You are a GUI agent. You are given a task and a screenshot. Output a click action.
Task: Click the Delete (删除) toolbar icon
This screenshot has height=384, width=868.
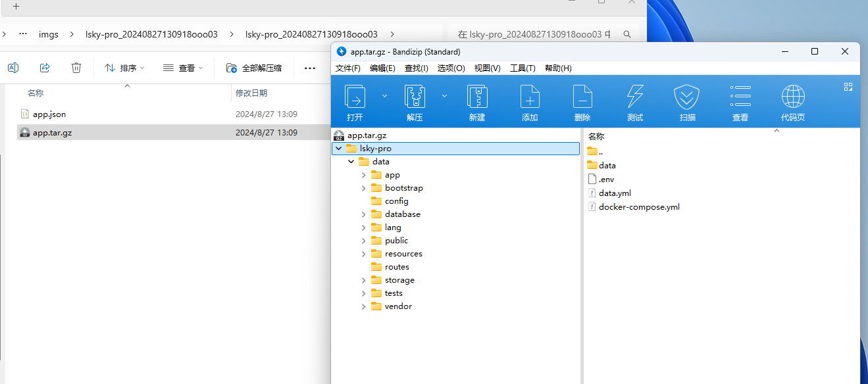click(582, 102)
